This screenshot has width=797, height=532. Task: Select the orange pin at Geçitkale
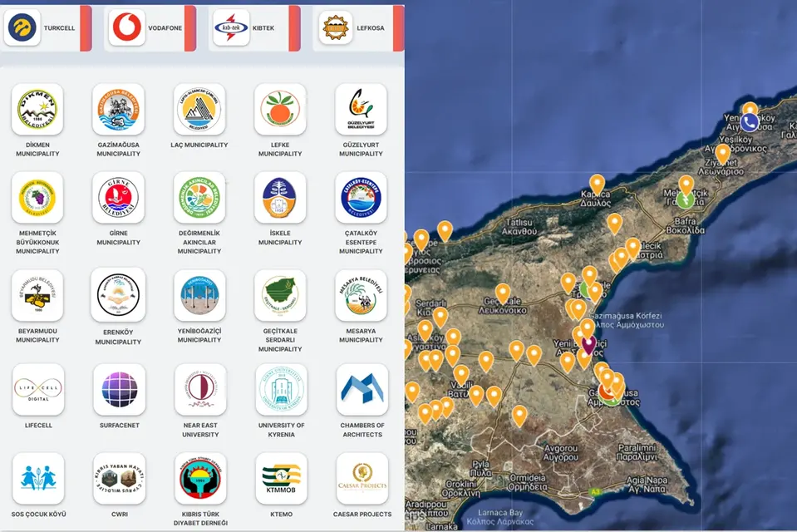point(503,293)
